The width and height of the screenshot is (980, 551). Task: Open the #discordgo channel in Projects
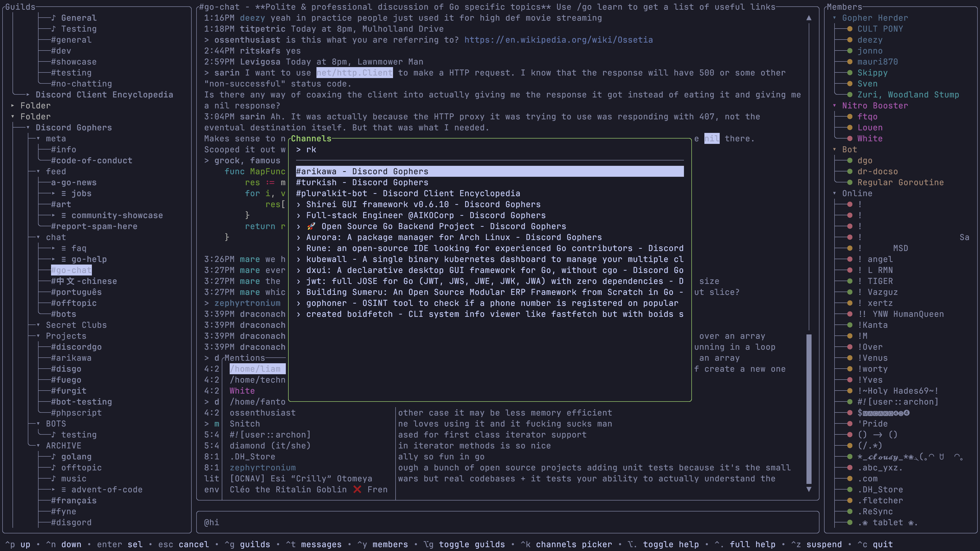[x=77, y=347]
